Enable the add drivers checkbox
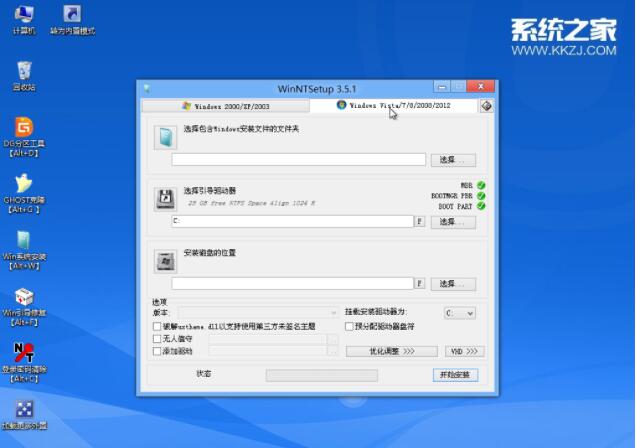The height and width of the screenshot is (448, 636). 157,351
